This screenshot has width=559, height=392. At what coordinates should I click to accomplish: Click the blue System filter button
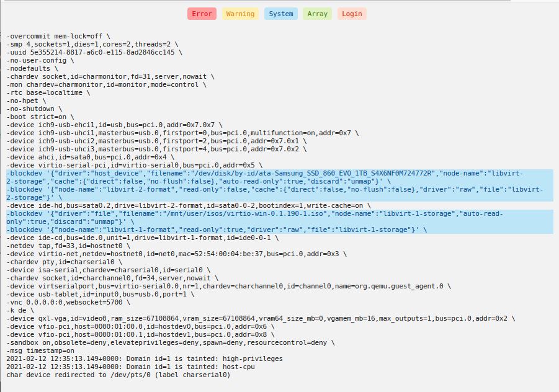click(x=281, y=14)
